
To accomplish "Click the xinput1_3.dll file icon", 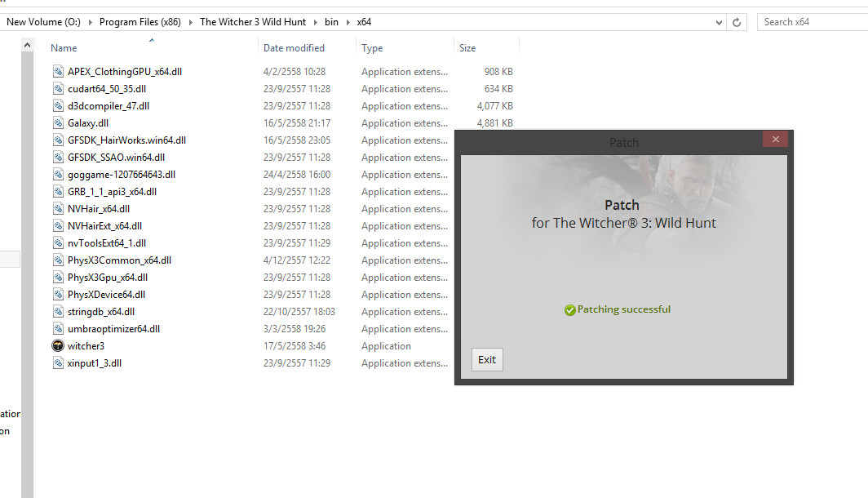I will [58, 363].
